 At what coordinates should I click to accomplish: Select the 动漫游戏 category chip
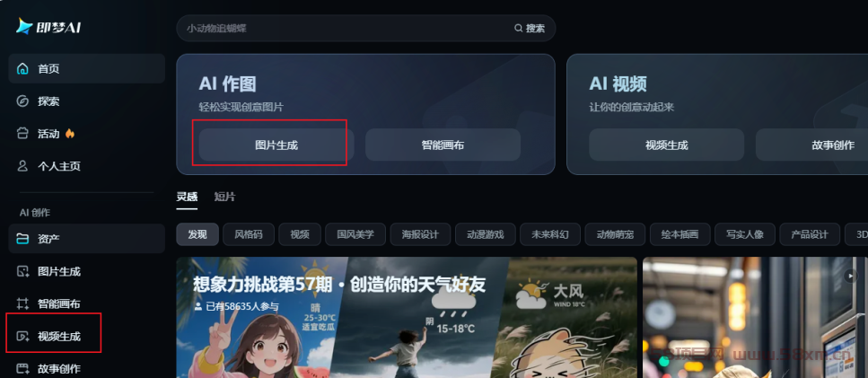(485, 234)
